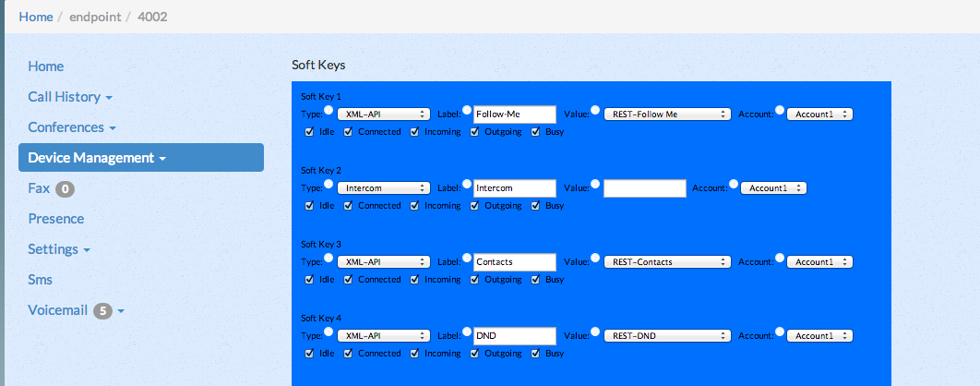Screen dimensions: 980x386
Task: Select the Label radio button for Soft Key 2
Action: pos(467,184)
